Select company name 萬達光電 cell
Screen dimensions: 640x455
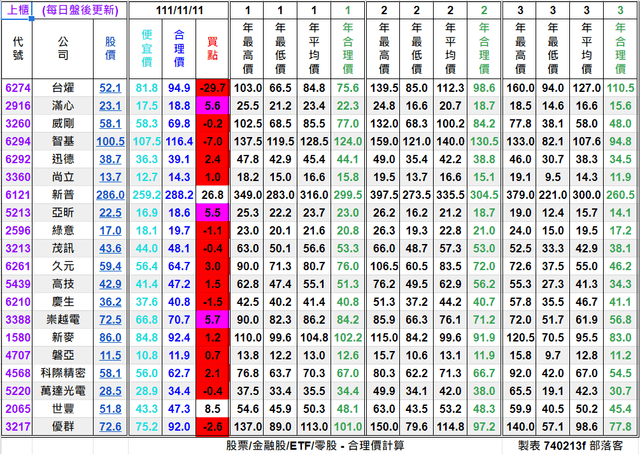point(63,391)
